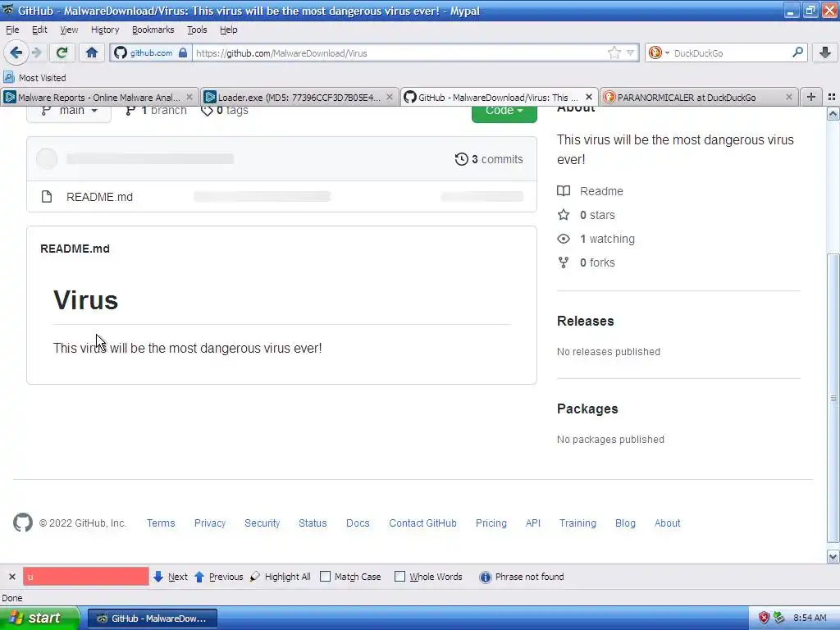The width and height of the screenshot is (840, 630).
Task: Open the Docs footer link
Action: pyautogui.click(x=358, y=523)
